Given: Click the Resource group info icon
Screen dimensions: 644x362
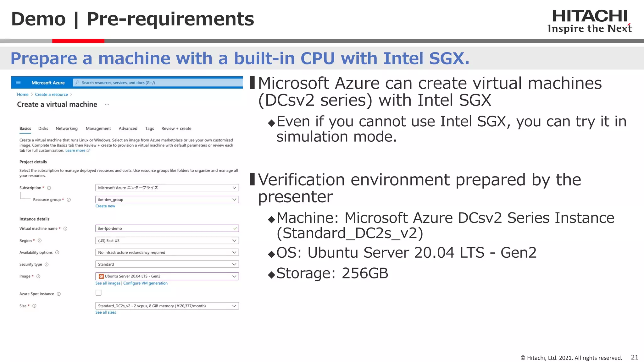Looking at the screenshot, I should (69, 200).
